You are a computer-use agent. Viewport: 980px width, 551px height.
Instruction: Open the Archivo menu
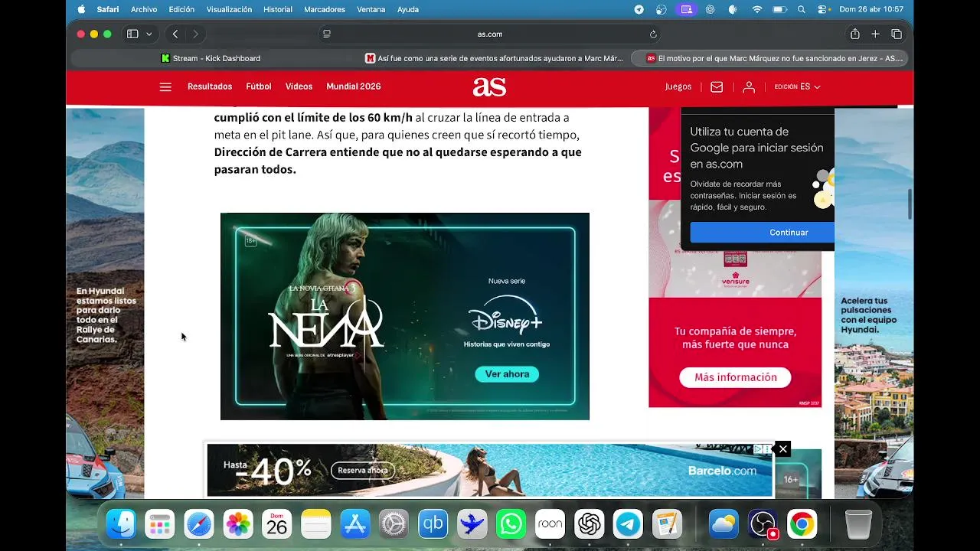[144, 9]
